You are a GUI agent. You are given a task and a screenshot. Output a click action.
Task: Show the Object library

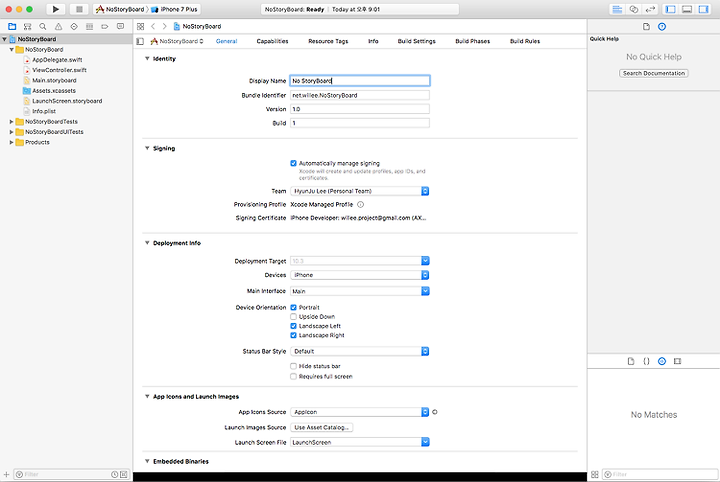[662, 361]
